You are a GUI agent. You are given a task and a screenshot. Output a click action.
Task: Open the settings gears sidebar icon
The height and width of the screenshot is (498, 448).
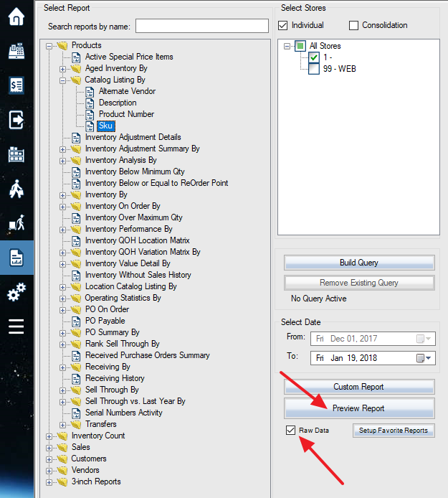16,292
